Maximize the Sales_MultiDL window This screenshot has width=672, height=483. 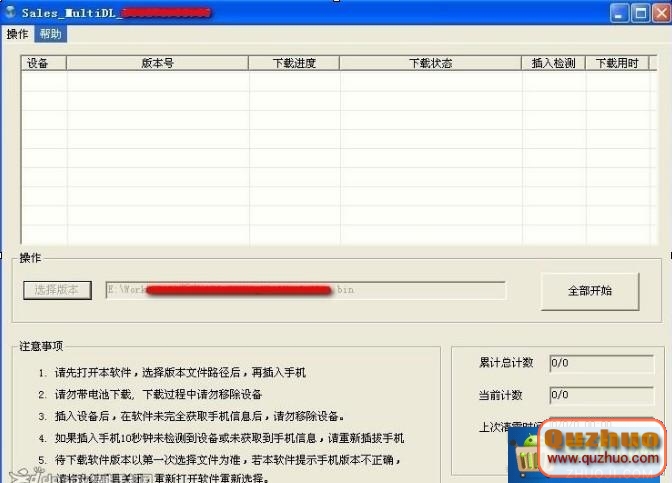point(641,13)
